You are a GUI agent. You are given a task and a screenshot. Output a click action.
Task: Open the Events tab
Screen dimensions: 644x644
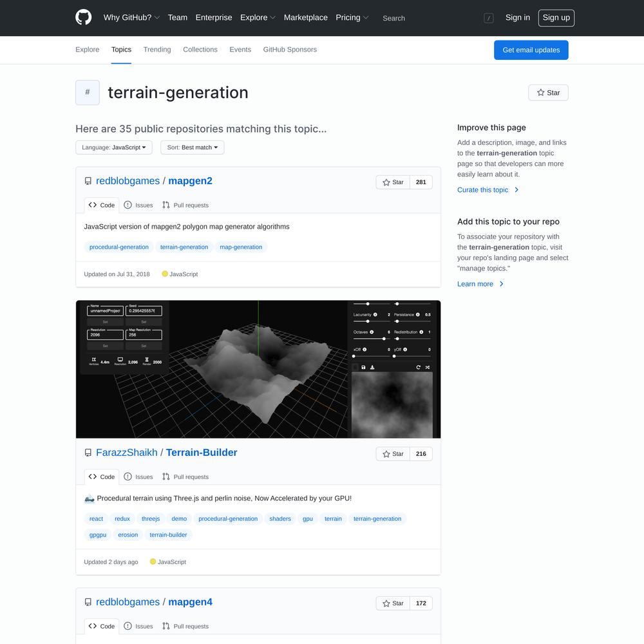pyautogui.click(x=240, y=50)
